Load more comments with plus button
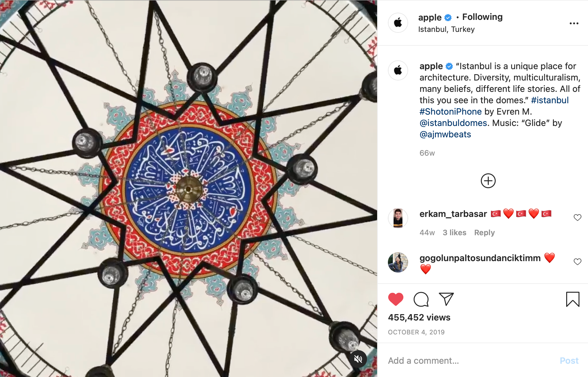The image size is (588, 377). point(488,181)
